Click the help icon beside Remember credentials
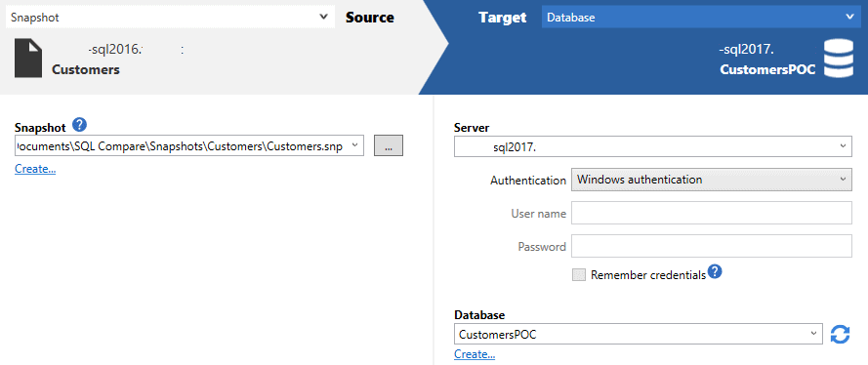Image resolution: width=868 pixels, height=365 pixels. (716, 272)
